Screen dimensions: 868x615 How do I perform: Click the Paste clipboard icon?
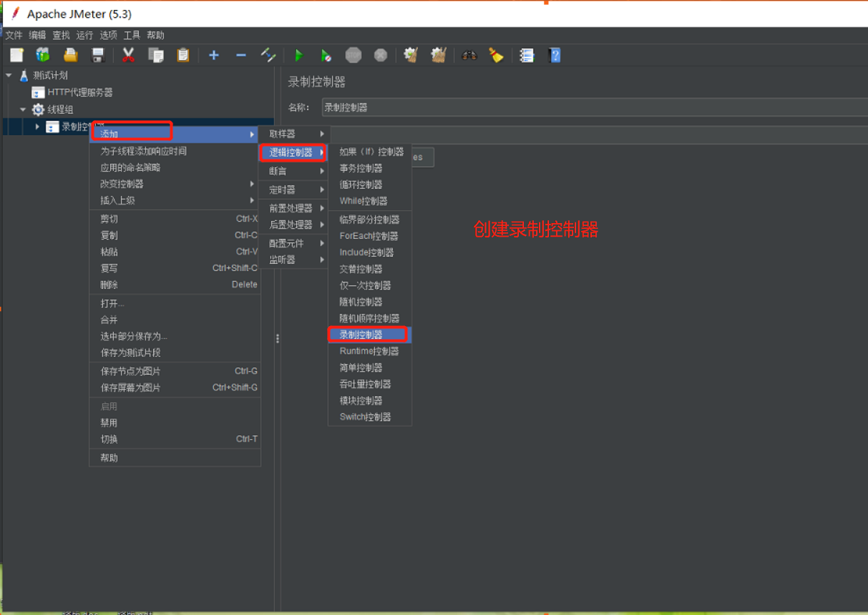pos(183,55)
